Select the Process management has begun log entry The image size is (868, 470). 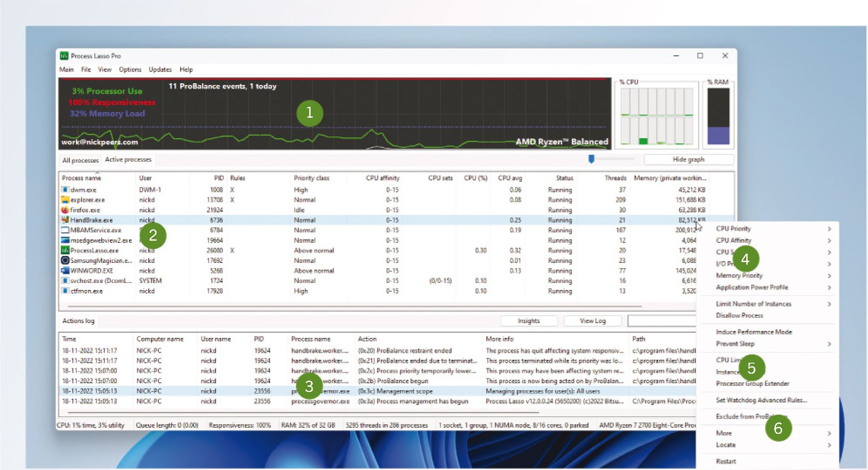pos(377,401)
